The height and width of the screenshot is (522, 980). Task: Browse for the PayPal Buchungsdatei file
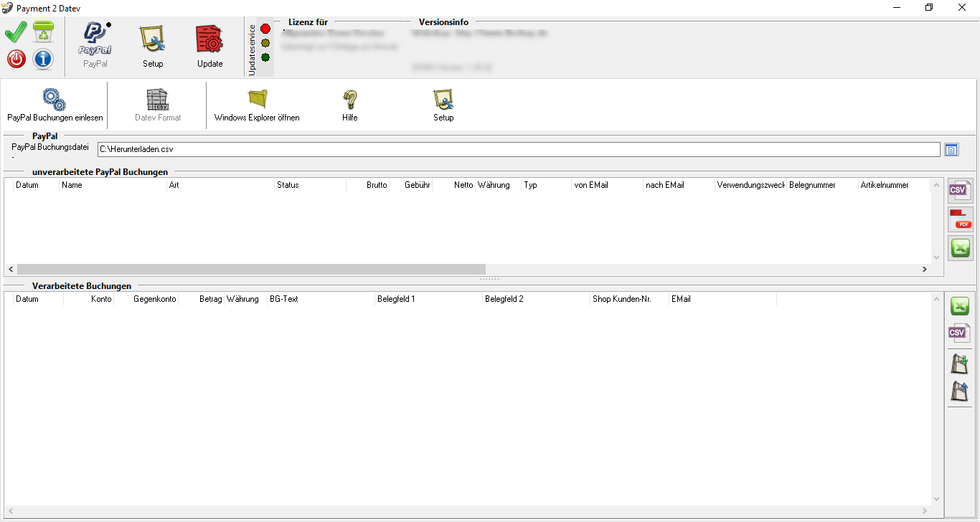[951, 150]
